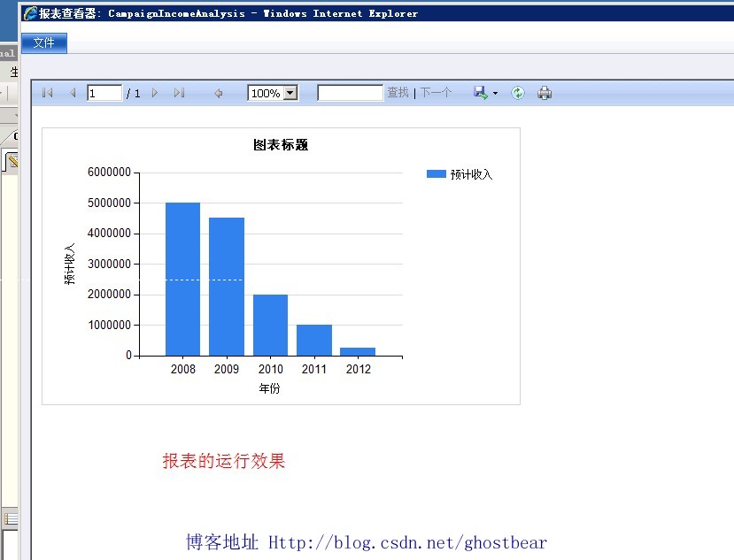Screen dimensions: 734x560
Task: Go to next report page
Action: click(x=154, y=93)
